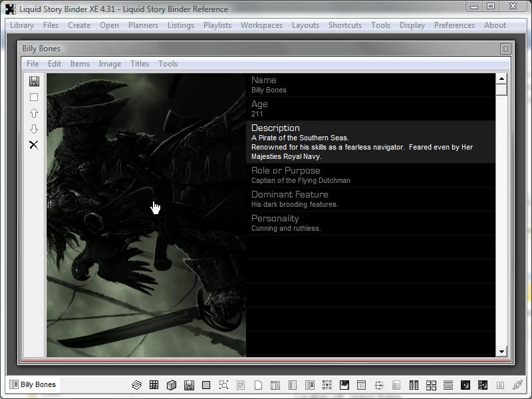
Task: Open the Preferences menu
Action: [x=454, y=25]
